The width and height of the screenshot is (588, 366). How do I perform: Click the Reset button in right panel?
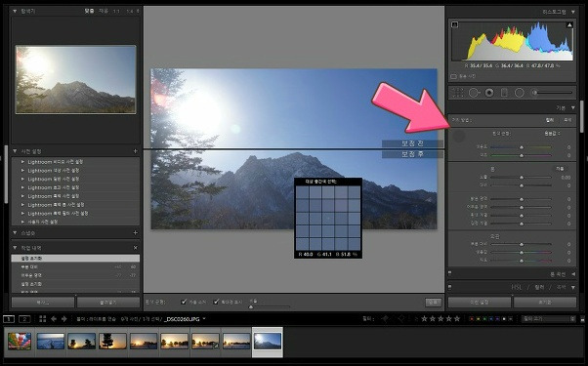pyautogui.click(x=545, y=302)
